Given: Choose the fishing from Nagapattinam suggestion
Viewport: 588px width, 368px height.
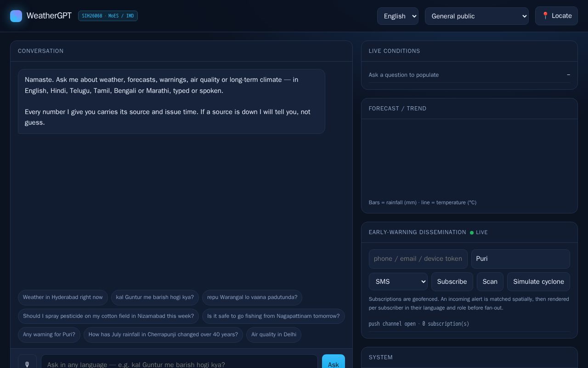Looking at the screenshot, I should point(273,316).
